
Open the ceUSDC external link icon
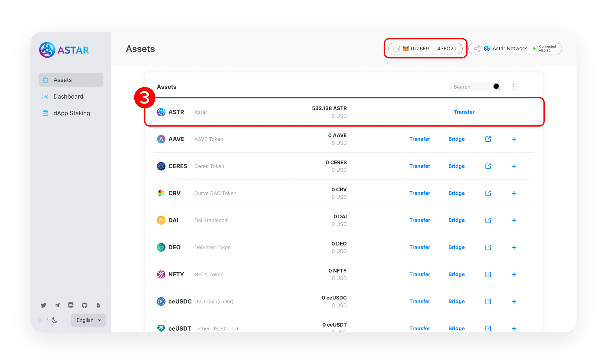(488, 301)
